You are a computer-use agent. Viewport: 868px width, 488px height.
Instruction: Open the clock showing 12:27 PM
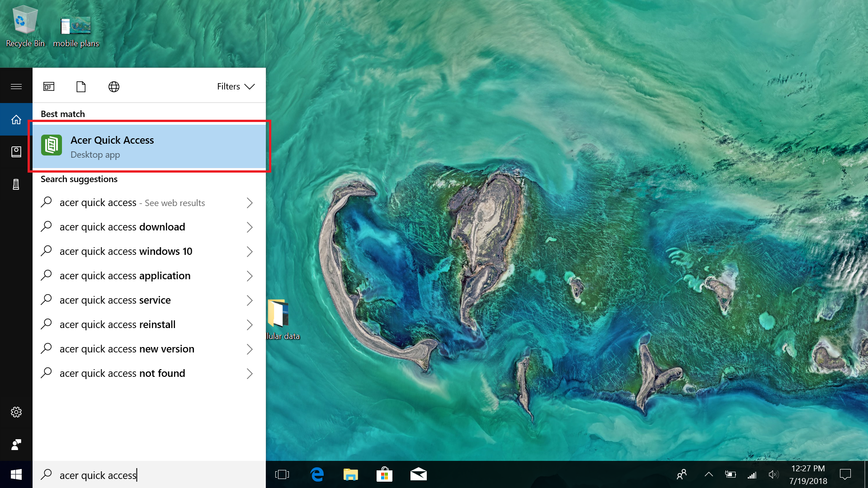pyautogui.click(x=808, y=474)
